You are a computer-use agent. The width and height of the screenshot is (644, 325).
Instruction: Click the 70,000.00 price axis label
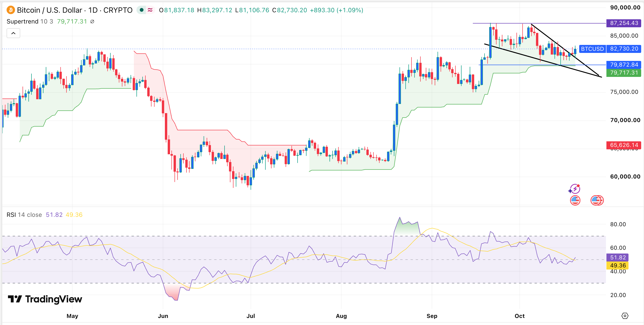pyautogui.click(x=625, y=120)
